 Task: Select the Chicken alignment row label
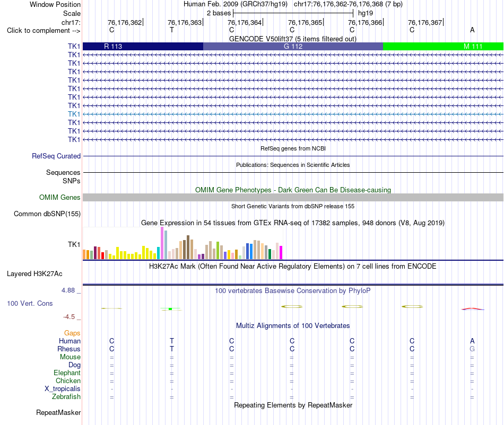68,380
